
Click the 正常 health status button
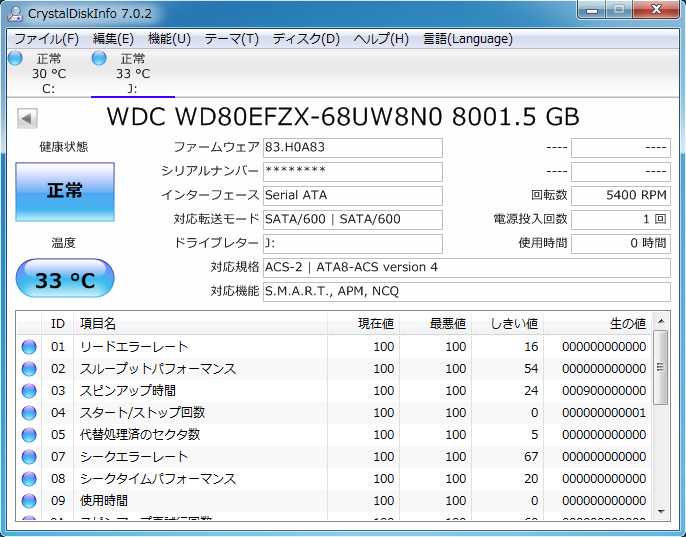(65, 192)
